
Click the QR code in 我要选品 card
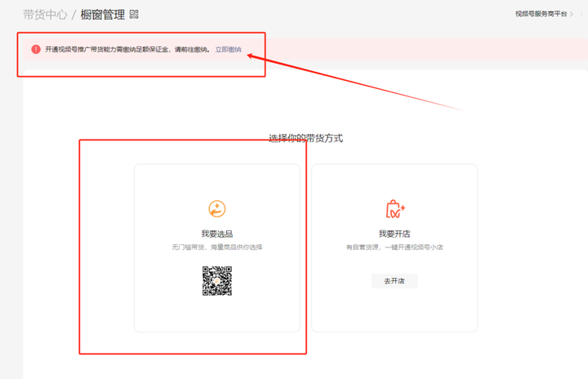tap(217, 280)
